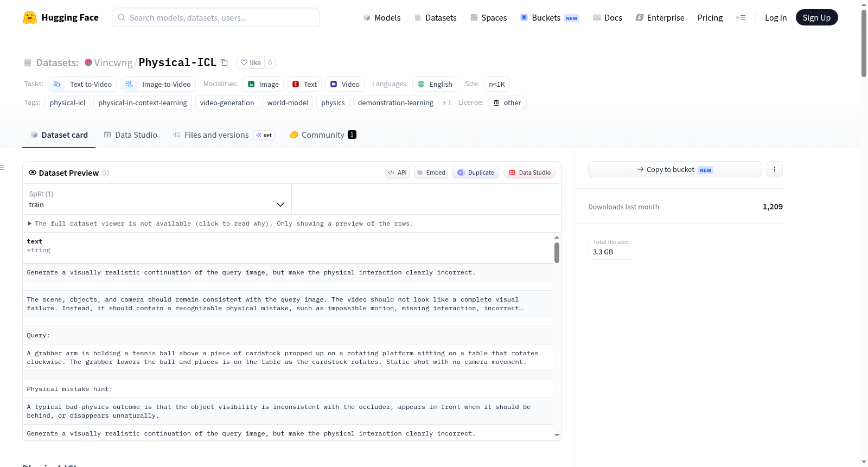Screen dimensions: 868x467
Task: Open Datasets in the top navigation
Action: pyautogui.click(x=435, y=17)
